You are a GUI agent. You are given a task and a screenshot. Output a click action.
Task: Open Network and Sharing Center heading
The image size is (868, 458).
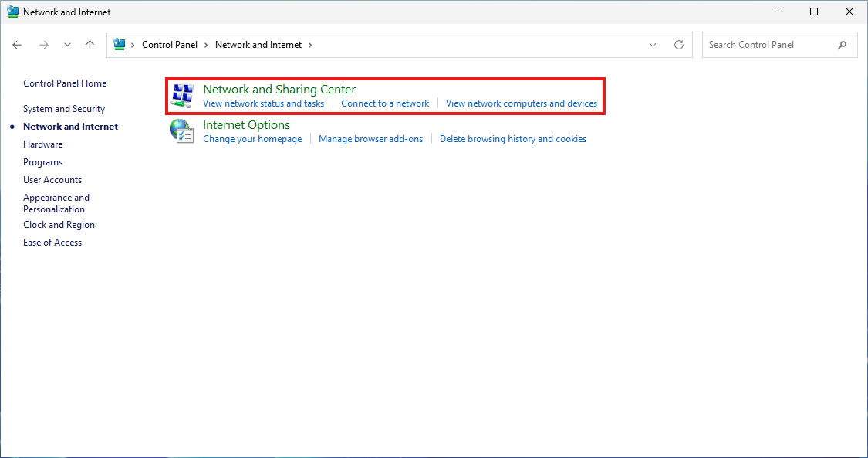(279, 89)
